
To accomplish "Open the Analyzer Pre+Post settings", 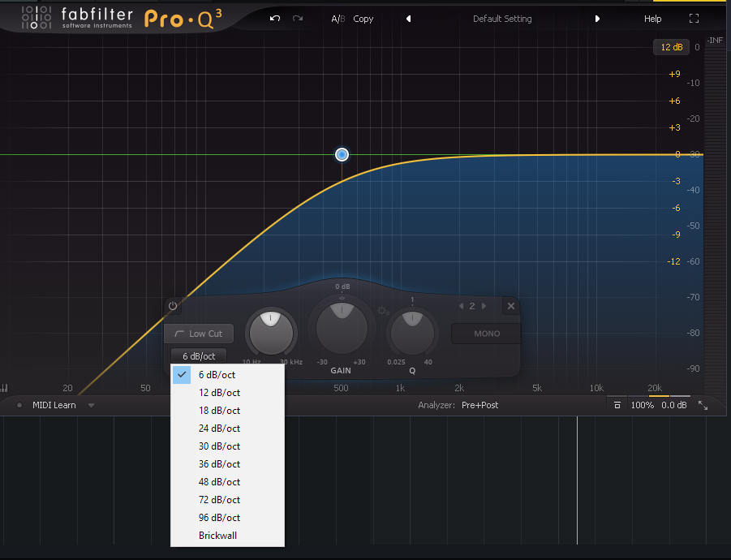I will click(479, 405).
